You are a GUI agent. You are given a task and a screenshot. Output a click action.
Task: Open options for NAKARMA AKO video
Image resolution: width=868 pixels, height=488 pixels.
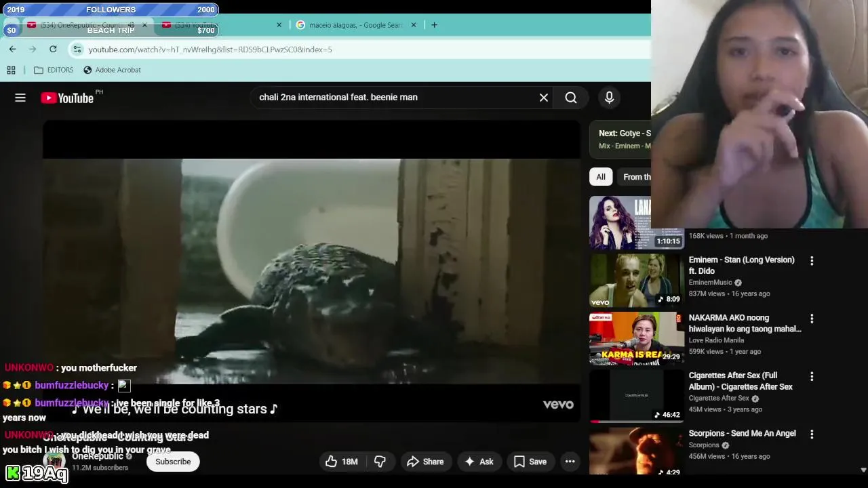point(812,319)
